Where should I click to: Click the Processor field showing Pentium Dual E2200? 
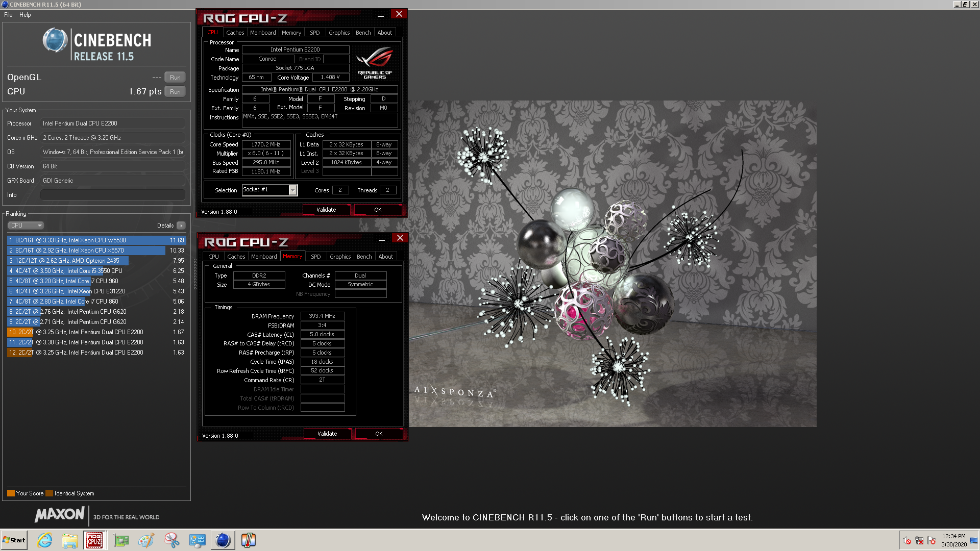tap(113, 123)
